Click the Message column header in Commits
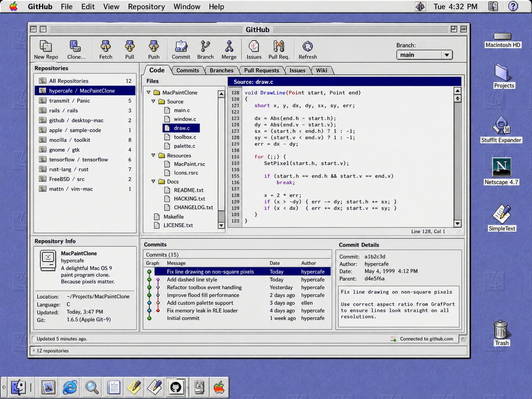Viewport: 532px width, 399px height. (x=176, y=263)
